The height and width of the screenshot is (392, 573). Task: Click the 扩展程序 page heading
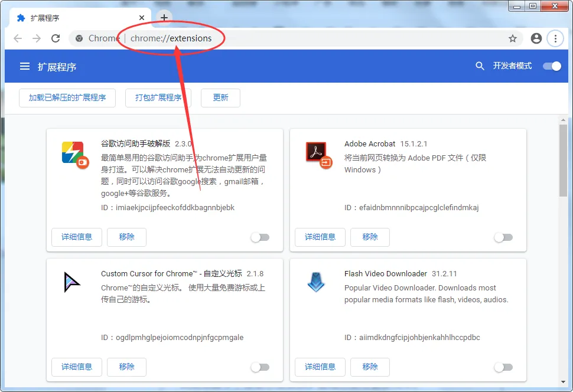click(57, 67)
